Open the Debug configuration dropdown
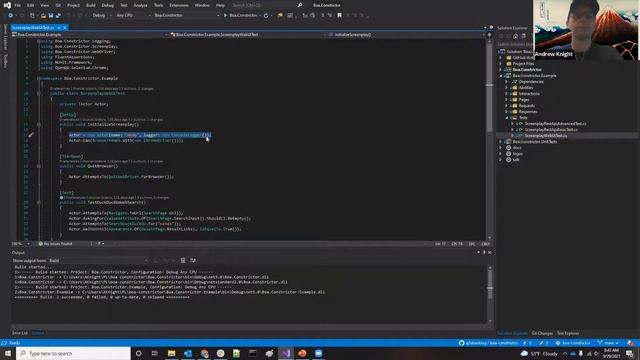 pyautogui.click(x=101, y=16)
